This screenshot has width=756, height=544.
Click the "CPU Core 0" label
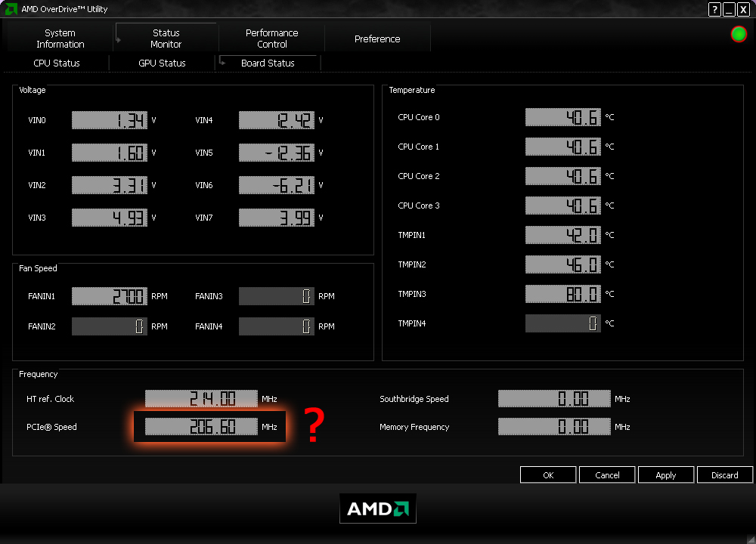pos(419,117)
